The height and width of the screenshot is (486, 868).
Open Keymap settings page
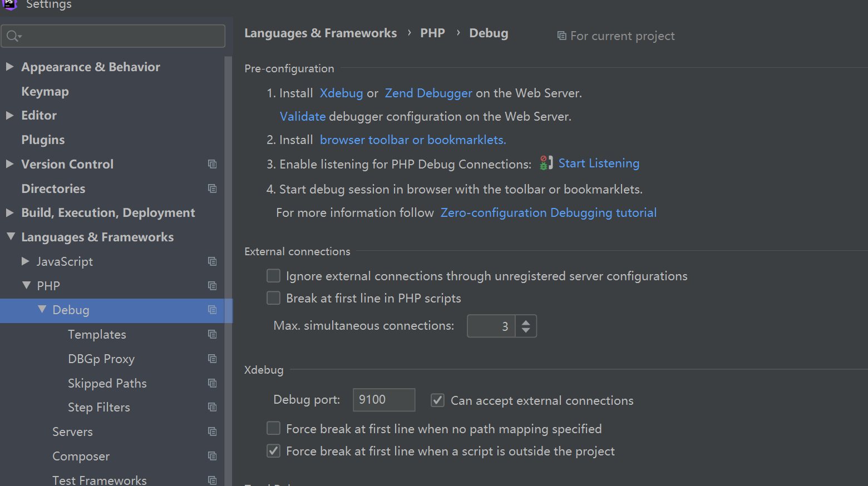pos(45,91)
